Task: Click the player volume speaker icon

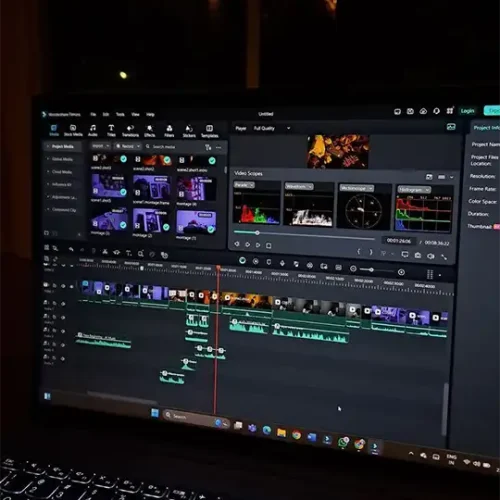Action: tap(431, 256)
